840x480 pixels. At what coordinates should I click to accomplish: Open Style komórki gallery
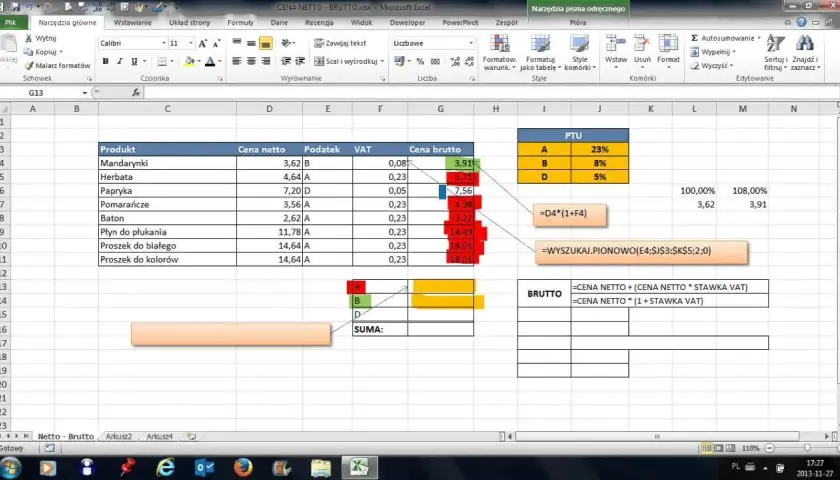coord(580,52)
